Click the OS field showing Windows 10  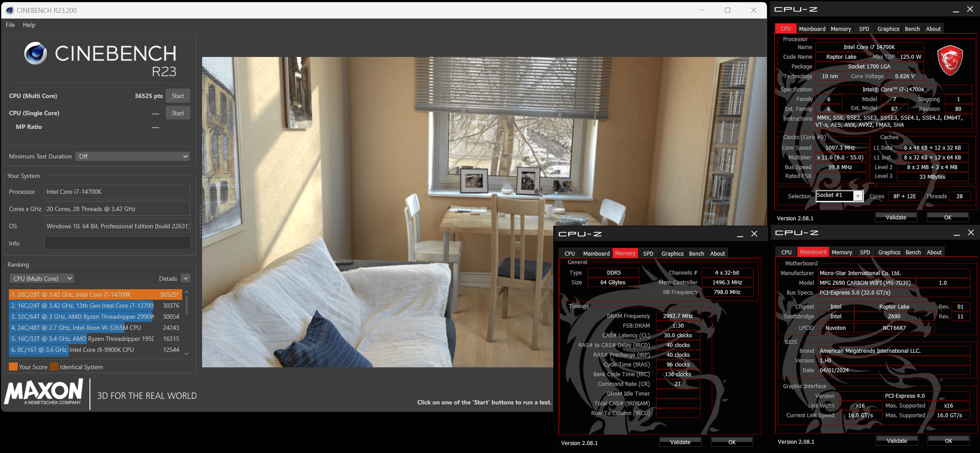pyautogui.click(x=117, y=226)
